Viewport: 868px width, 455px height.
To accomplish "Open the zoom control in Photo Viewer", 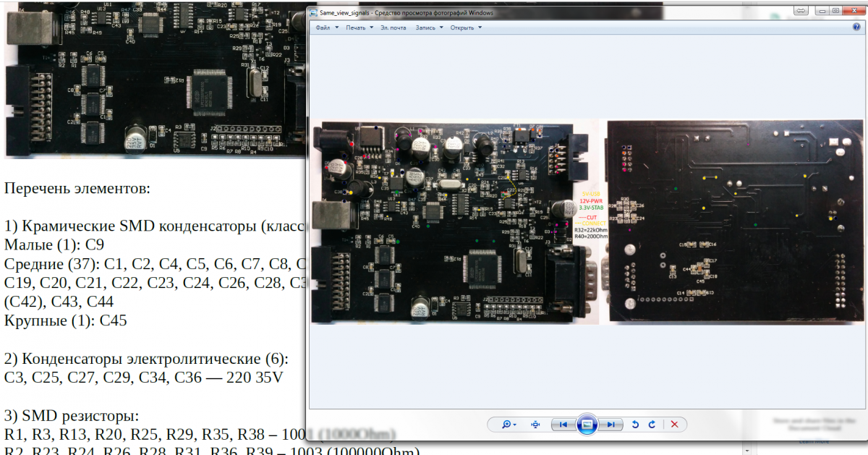I will 509,425.
